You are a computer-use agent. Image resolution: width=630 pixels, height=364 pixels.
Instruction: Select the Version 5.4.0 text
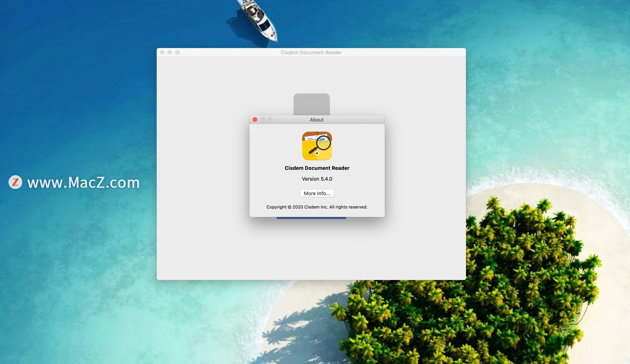point(317,179)
